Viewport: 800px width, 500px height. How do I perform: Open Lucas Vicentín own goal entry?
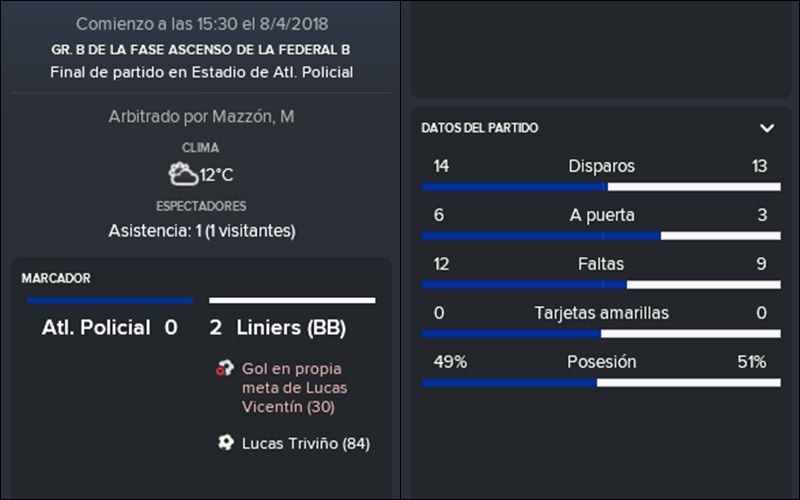coord(294,388)
